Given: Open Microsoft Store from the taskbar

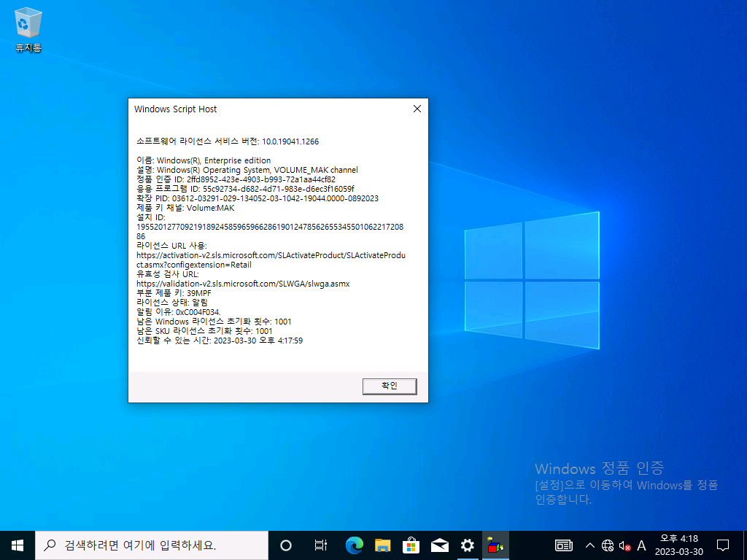Looking at the screenshot, I should click(x=411, y=545).
